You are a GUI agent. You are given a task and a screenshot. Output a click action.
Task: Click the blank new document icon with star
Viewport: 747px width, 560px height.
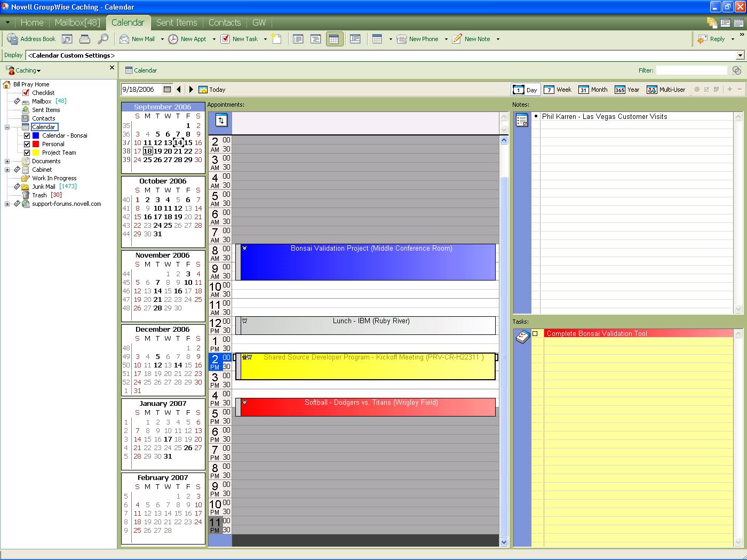point(276,39)
